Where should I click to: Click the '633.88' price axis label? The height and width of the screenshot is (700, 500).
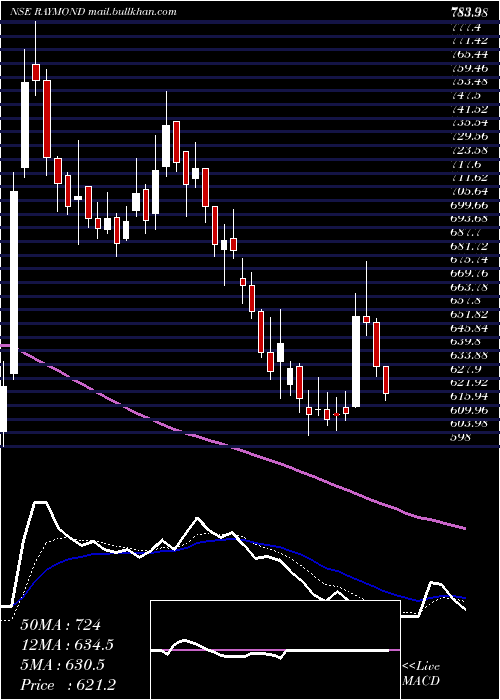pos(470,355)
